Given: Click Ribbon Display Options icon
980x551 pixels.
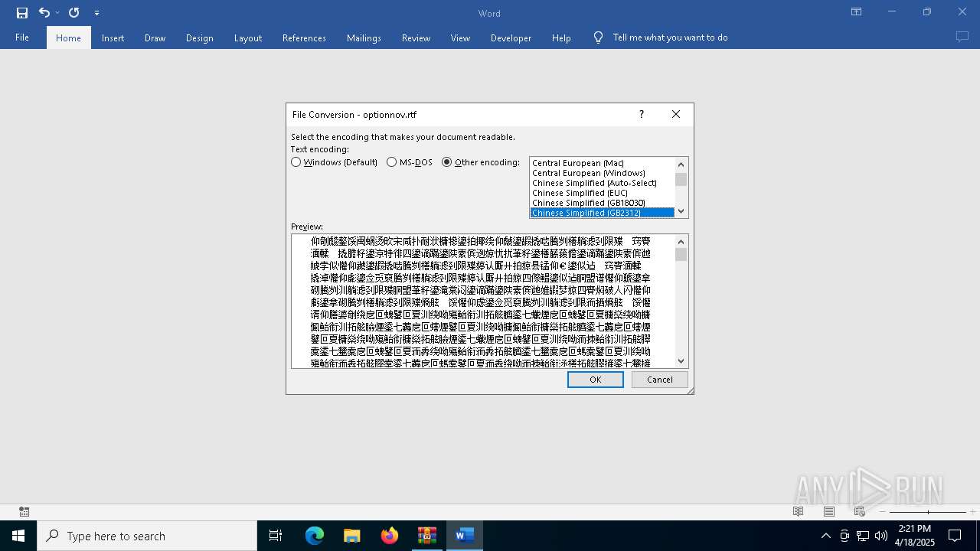Looking at the screenshot, I should (x=857, y=11).
